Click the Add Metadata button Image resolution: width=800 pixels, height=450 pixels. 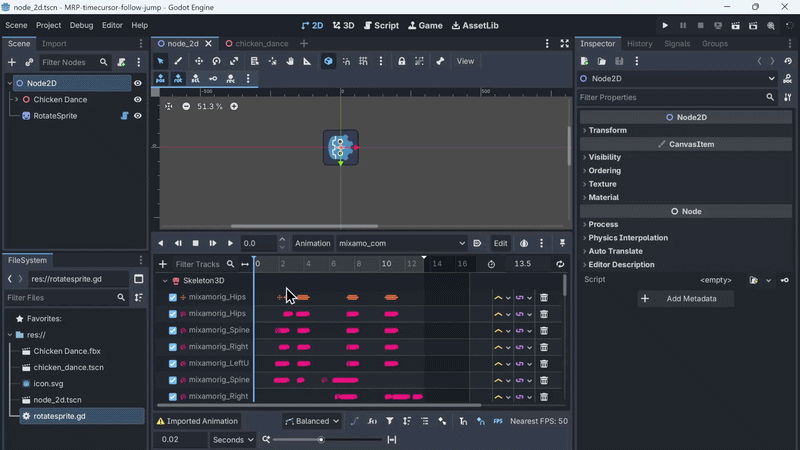[686, 298]
